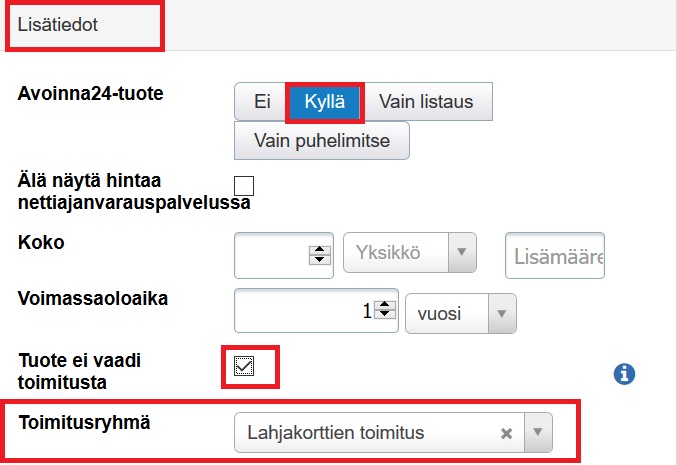Screen dimensions: 677x465
Task: Open the Yksikkö unit dropdown
Action: pyautogui.click(x=410, y=254)
